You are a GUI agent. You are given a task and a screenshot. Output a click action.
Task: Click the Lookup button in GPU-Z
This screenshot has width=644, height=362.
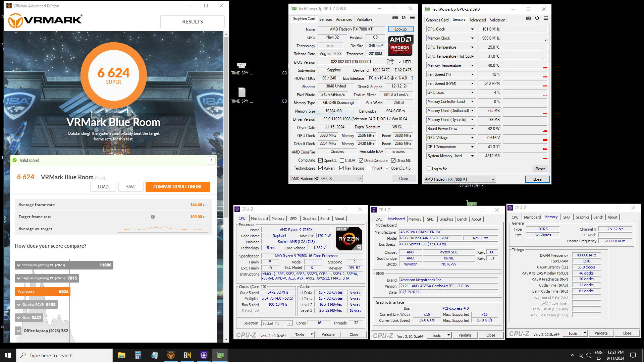pos(401,29)
